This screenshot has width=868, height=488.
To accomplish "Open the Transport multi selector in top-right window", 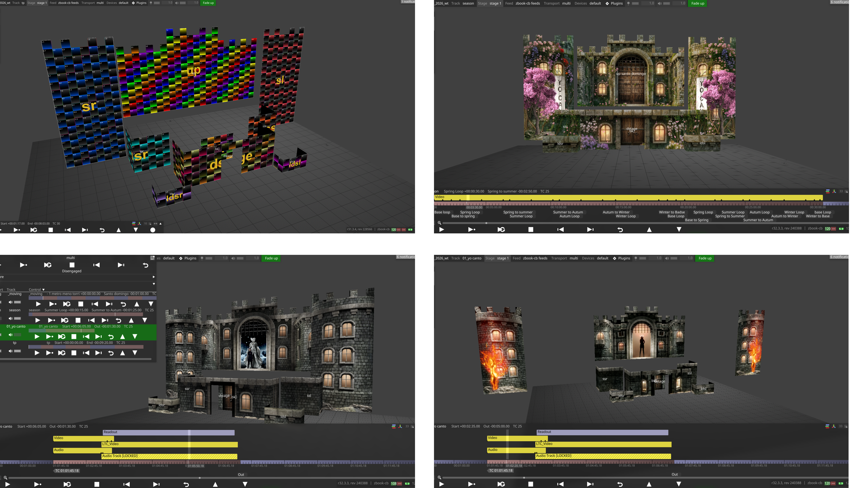I will coord(557,3).
